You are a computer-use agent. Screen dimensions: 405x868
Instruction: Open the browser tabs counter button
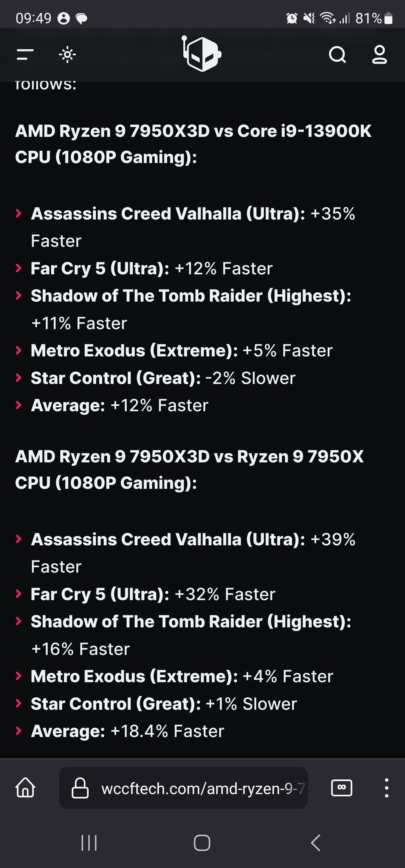point(342,788)
